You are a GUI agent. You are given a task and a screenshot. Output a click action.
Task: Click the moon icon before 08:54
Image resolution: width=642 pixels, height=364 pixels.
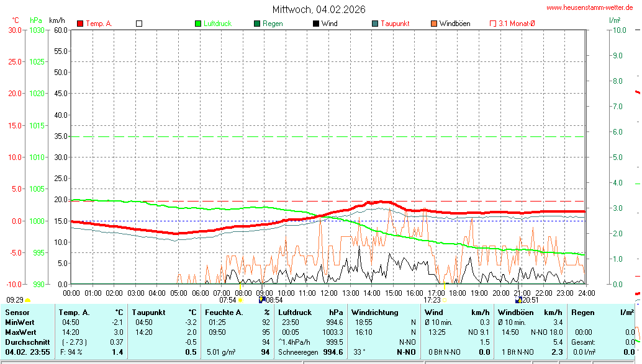pos(261,300)
